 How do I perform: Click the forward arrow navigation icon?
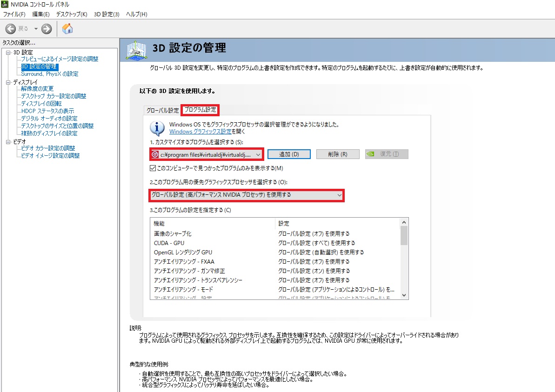tap(47, 29)
